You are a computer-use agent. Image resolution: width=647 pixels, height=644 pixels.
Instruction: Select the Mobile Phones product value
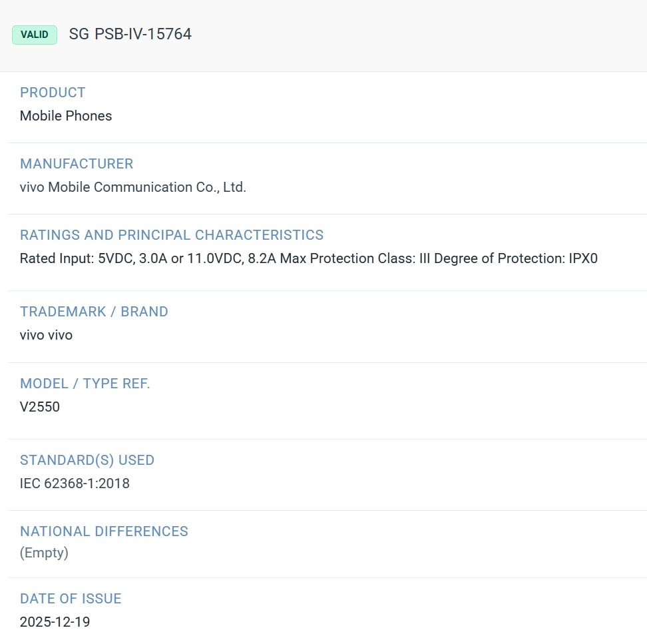[x=66, y=116]
